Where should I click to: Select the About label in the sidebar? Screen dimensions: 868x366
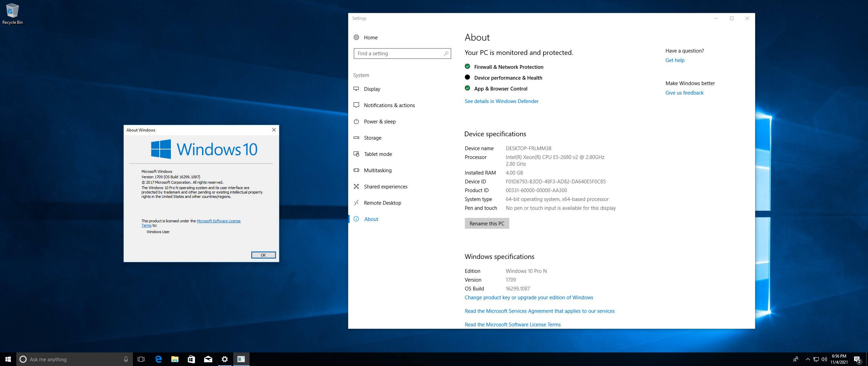click(371, 219)
